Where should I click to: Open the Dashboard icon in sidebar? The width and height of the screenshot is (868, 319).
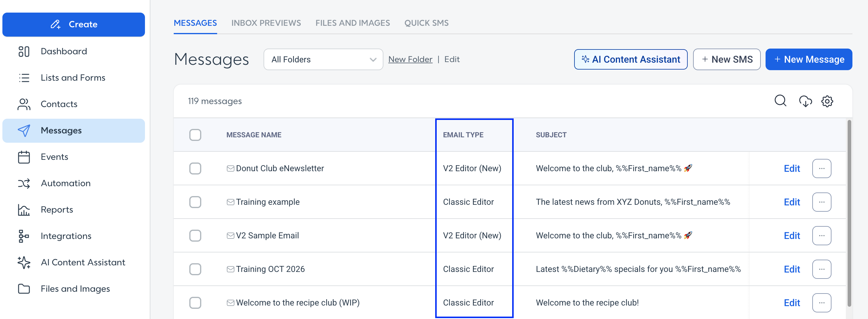(24, 51)
